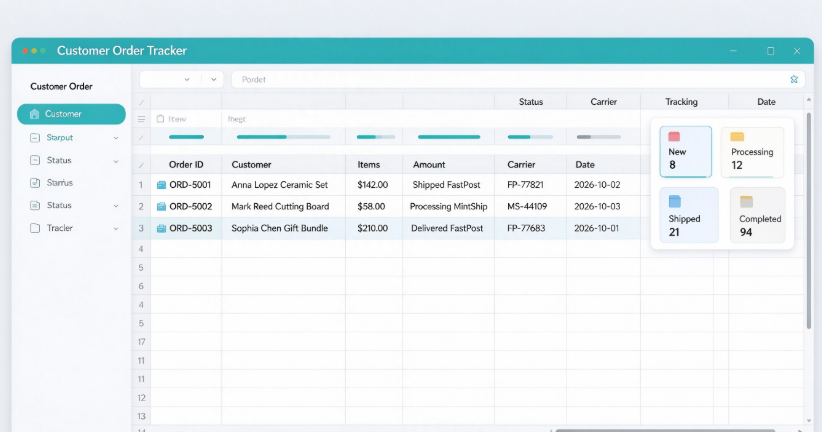Open the second narrow toolbar dropdown
This screenshot has height=432, width=822.
tap(213, 79)
